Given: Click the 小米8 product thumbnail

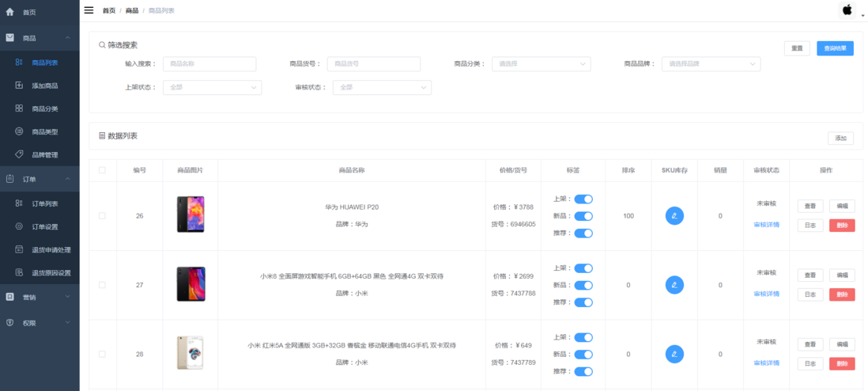Looking at the screenshot, I should pos(191,284).
